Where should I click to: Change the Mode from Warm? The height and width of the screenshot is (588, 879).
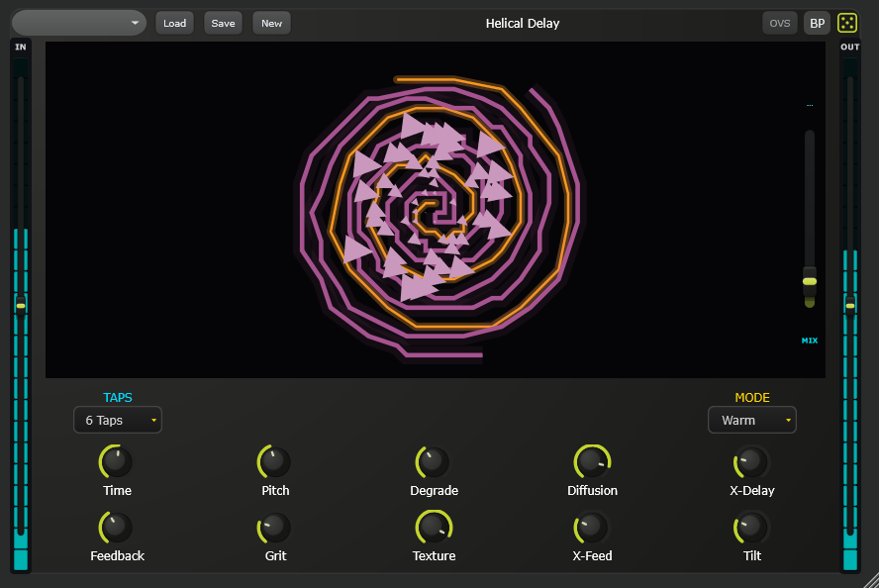click(x=751, y=420)
